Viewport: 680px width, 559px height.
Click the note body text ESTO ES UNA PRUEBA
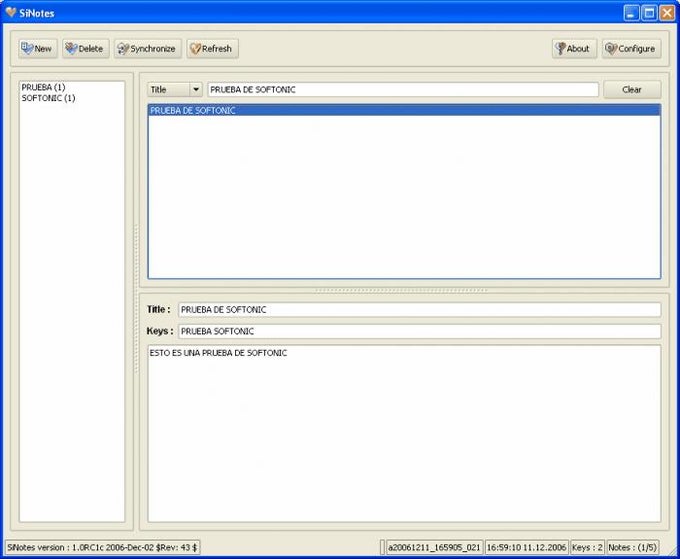click(218, 353)
